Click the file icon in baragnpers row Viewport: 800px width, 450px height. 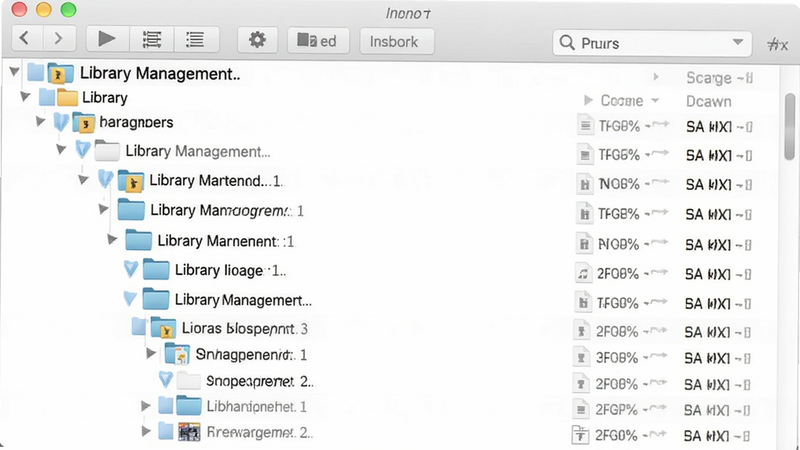585,126
